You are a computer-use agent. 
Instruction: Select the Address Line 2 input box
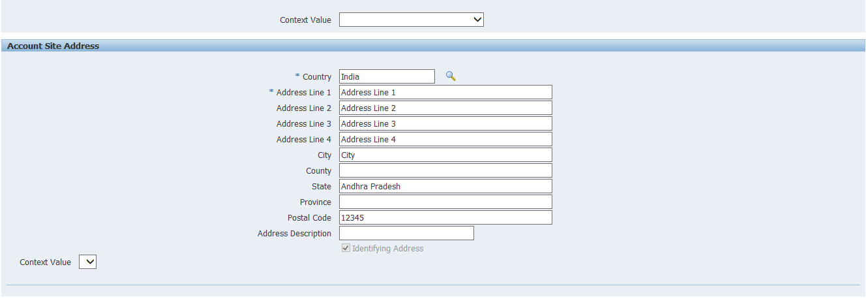point(445,108)
